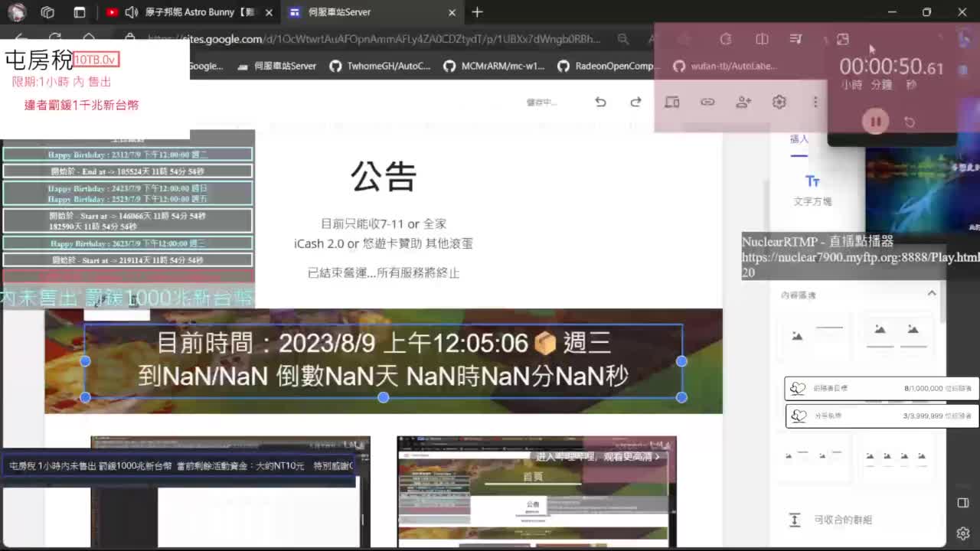This screenshot has height=551, width=980.
Task: Reset the stopwatch timer
Action: click(910, 122)
